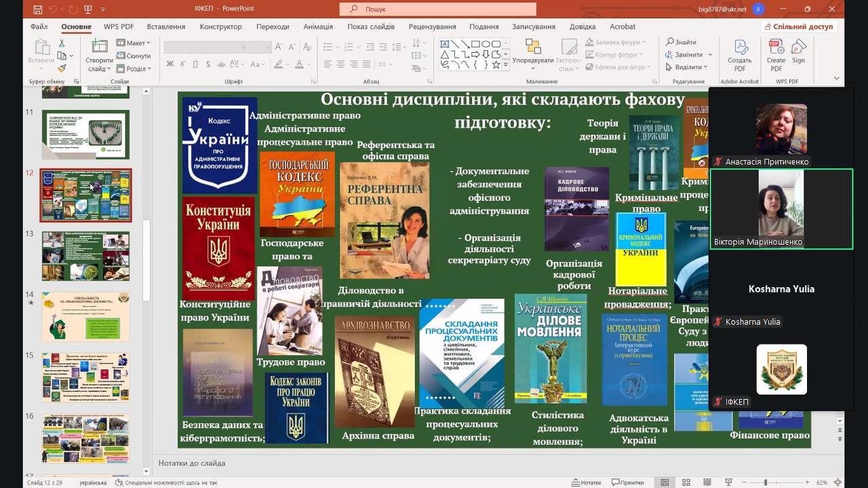
Task: Pick the star shape in the shapes gallery
Action: pyautogui.click(x=496, y=64)
